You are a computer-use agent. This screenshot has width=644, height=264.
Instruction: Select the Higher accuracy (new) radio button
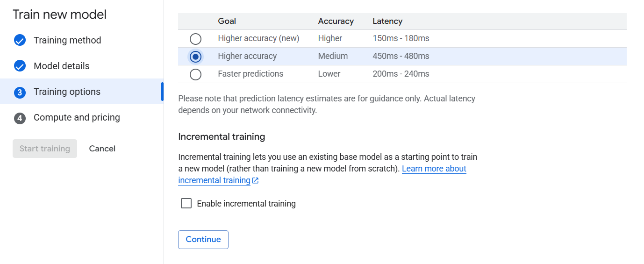pyautogui.click(x=196, y=39)
